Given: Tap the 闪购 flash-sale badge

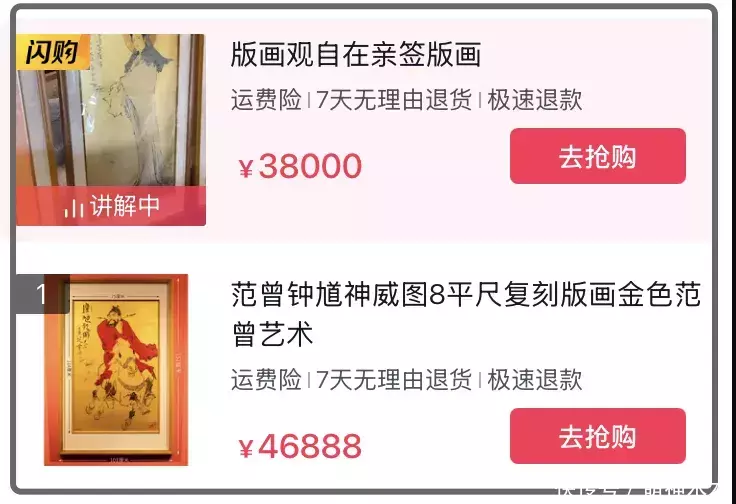Looking at the screenshot, I should pos(53,52).
